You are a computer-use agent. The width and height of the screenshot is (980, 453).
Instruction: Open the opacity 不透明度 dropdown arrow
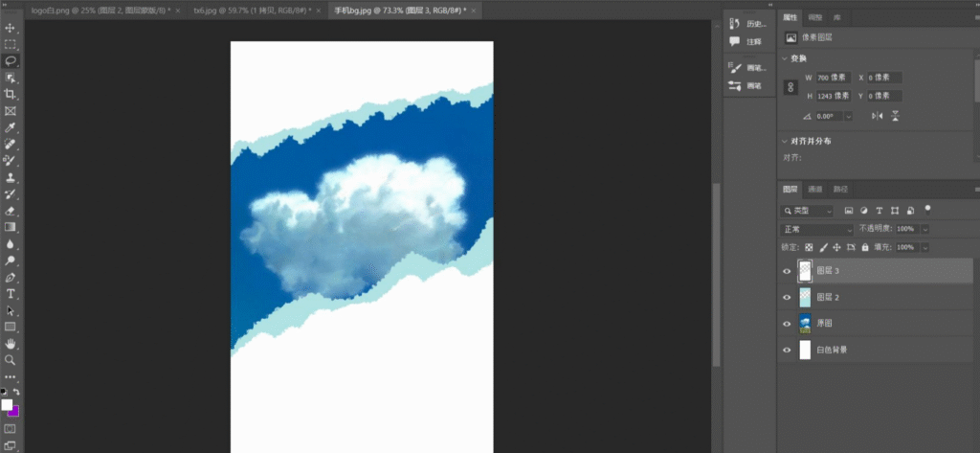(925, 230)
